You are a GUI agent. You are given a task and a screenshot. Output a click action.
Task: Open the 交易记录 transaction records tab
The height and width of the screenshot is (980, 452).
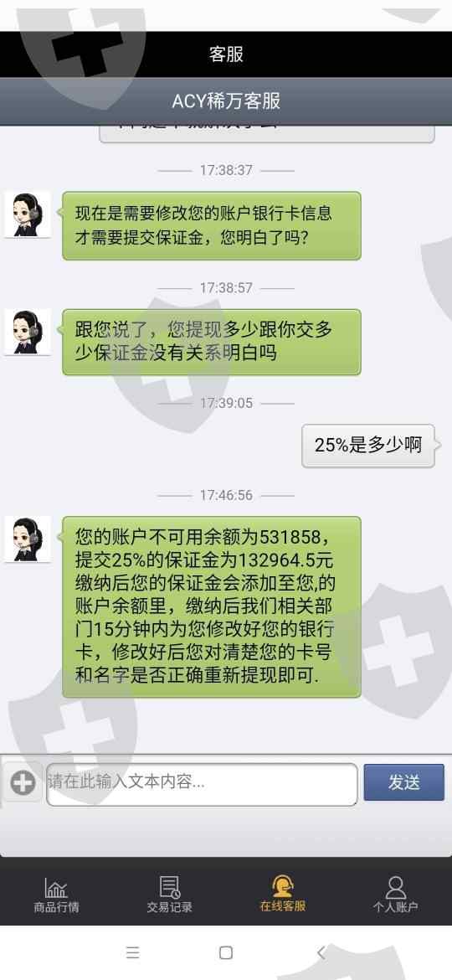click(x=169, y=895)
